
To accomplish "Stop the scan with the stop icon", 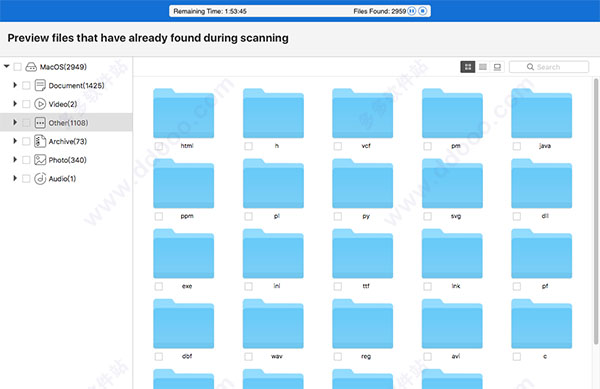I will pos(422,11).
